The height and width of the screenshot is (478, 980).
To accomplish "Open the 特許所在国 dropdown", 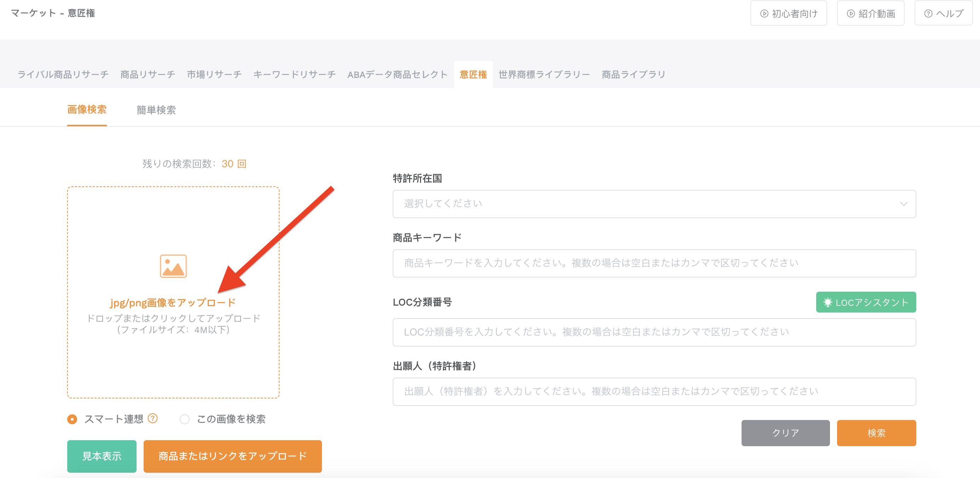I will [x=654, y=204].
